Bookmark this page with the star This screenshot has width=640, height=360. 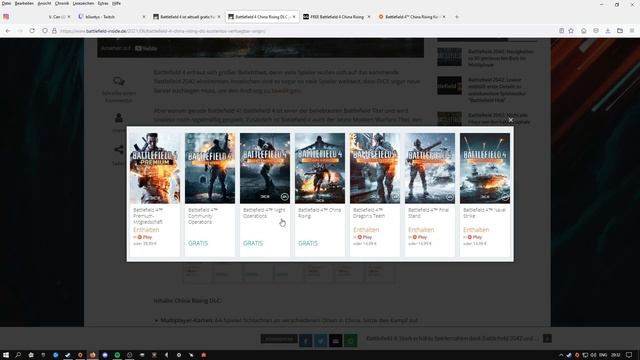click(x=571, y=31)
